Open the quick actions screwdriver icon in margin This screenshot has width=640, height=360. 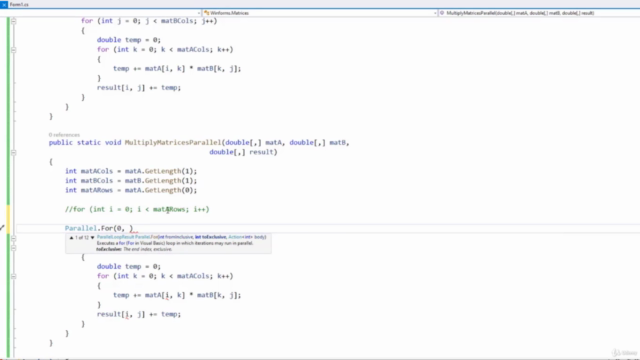2,227
